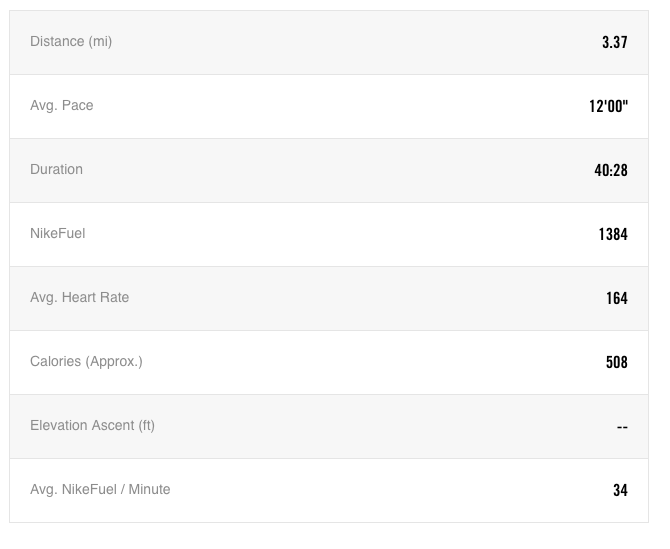Click the Avg. Pace label
This screenshot has width=670, height=549.
click(62, 106)
